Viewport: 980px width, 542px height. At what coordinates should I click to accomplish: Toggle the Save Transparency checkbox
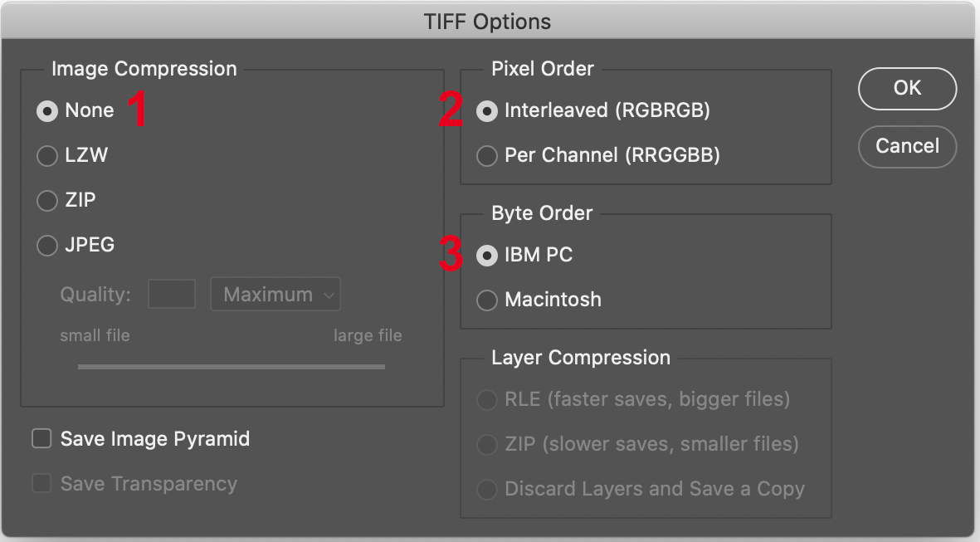coord(41,484)
